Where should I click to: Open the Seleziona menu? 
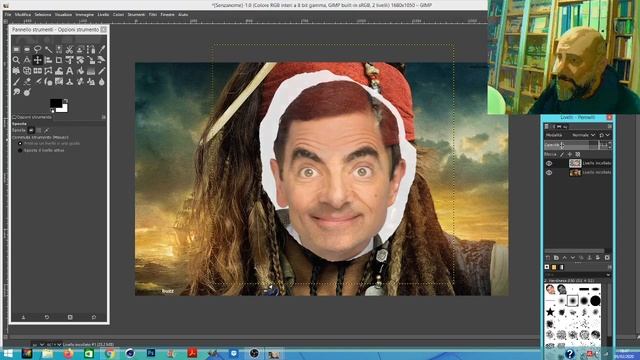(42, 14)
